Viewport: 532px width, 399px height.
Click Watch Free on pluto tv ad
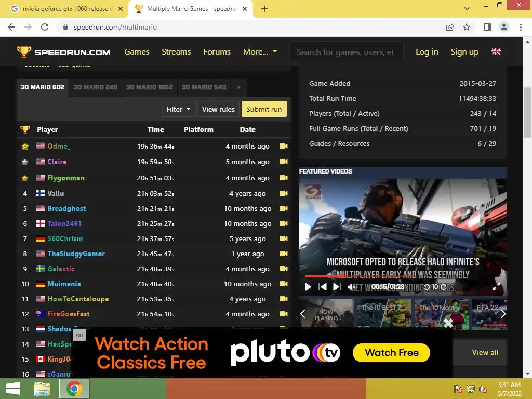pyautogui.click(x=392, y=353)
